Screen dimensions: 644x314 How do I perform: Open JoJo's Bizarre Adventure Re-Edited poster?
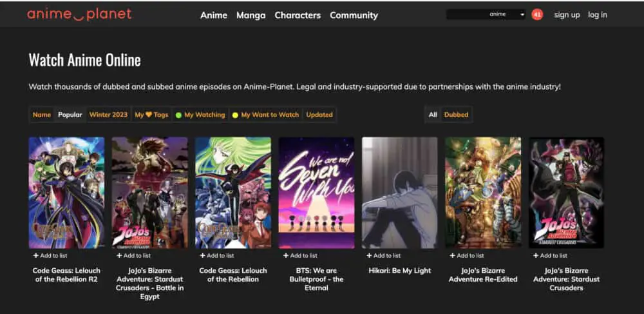pyautogui.click(x=484, y=193)
